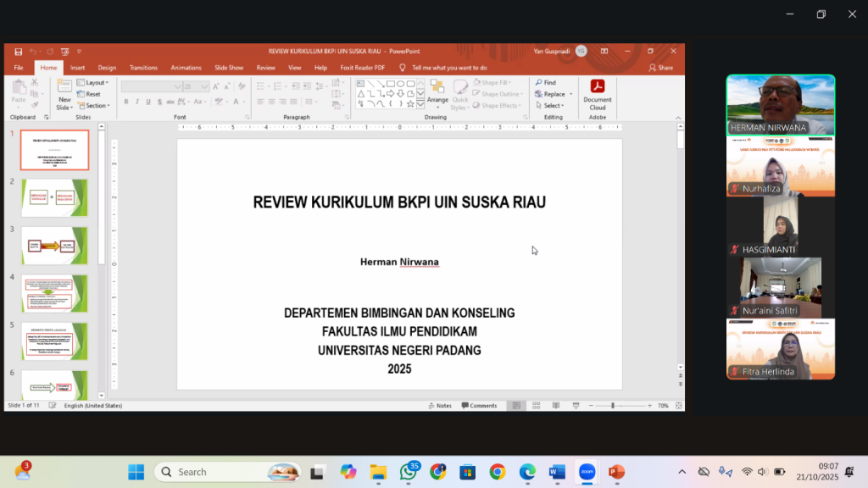The height and width of the screenshot is (488, 868).
Task: Toggle Bold formatting in Font group
Action: (x=126, y=102)
